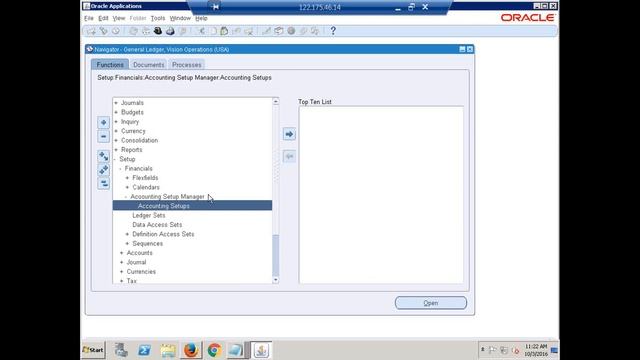The width and height of the screenshot is (640, 360).
Task: Switch to the Documents tab
Action: click(149, 64)
